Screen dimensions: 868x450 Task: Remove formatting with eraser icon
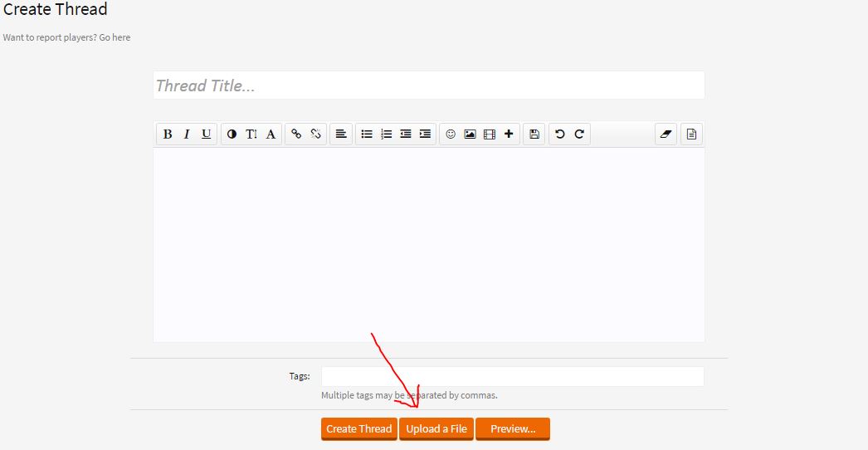tap(666, 135)
